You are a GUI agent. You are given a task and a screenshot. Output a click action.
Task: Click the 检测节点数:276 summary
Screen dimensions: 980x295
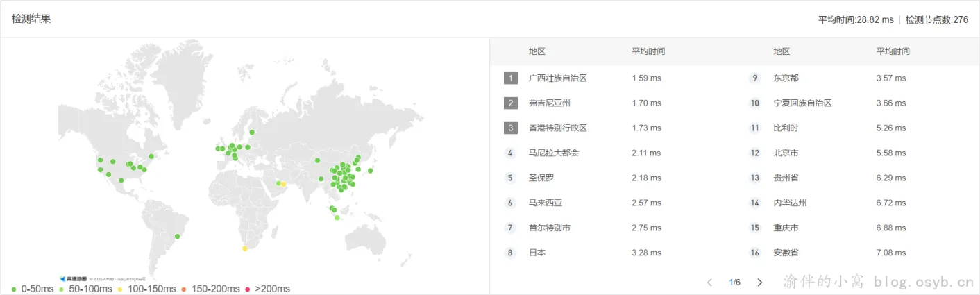[937, 19]
